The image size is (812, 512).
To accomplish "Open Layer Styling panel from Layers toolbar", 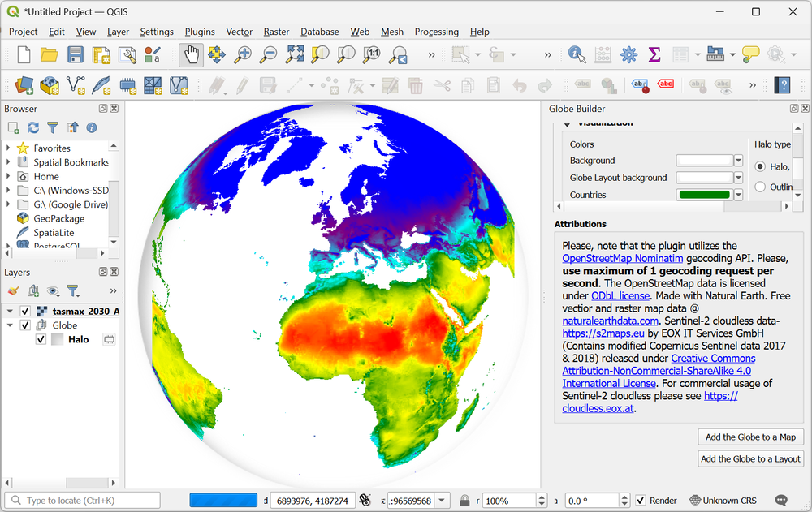I will [x=14, y=291].
